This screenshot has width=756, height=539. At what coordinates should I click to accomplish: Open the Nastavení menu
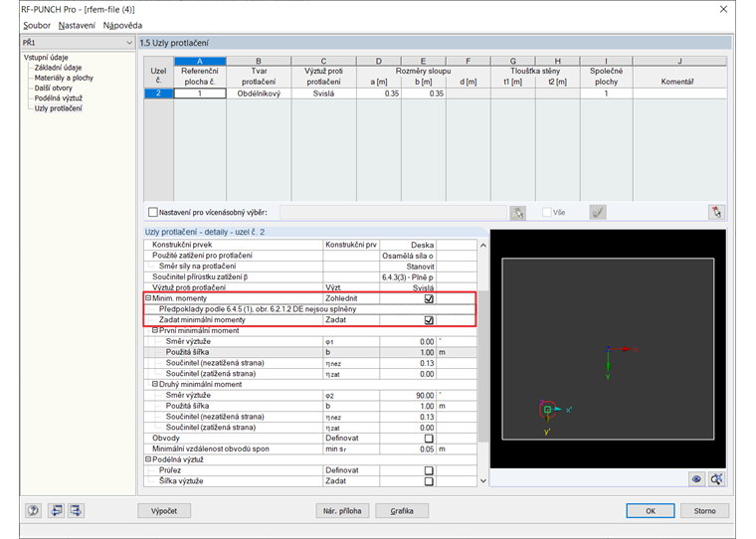click(77, 26)
